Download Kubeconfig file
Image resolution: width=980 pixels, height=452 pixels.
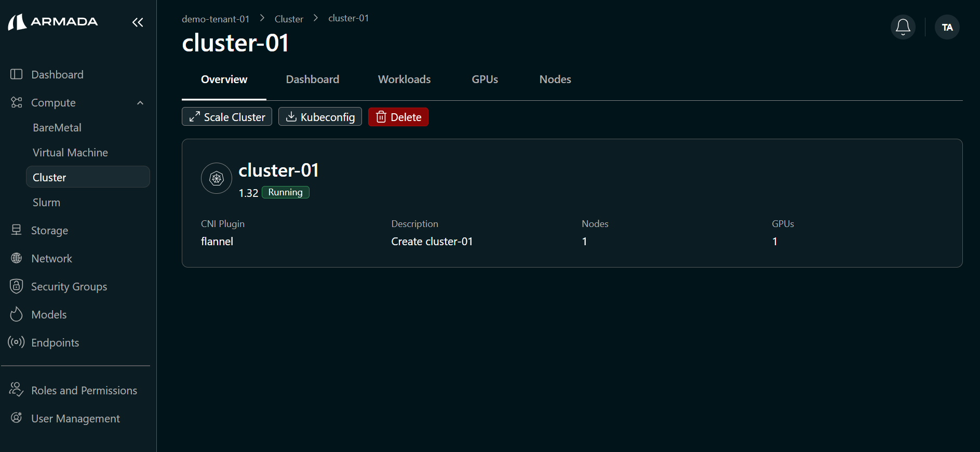click(320, 117)
